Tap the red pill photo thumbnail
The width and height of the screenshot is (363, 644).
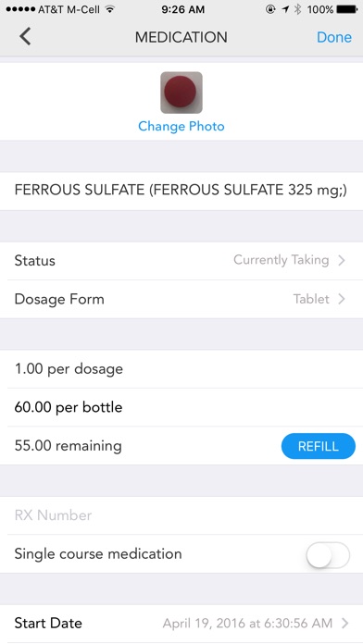click(x=181, y=93)
